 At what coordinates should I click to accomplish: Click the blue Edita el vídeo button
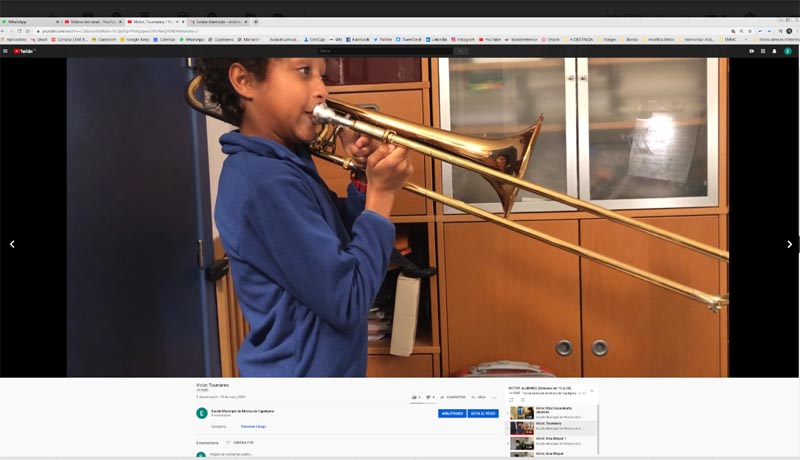(x=483, y=414)
